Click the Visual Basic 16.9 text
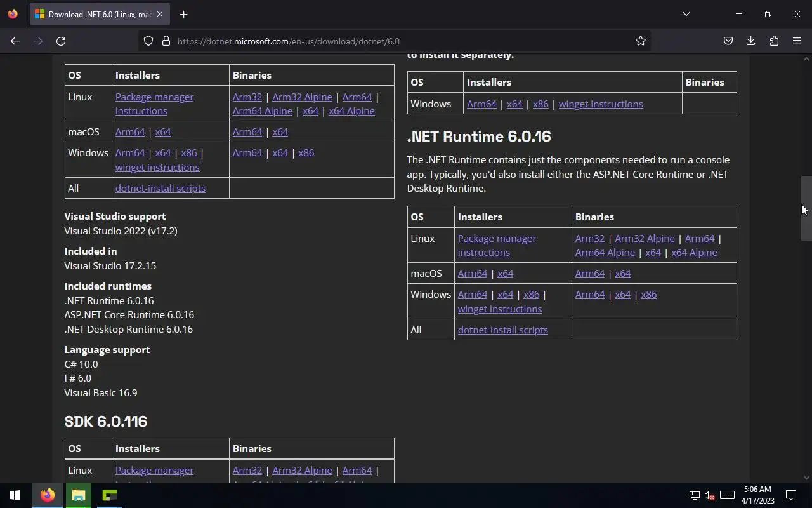The width and height of the screenshot is (812, 508). tap(101, 392)
